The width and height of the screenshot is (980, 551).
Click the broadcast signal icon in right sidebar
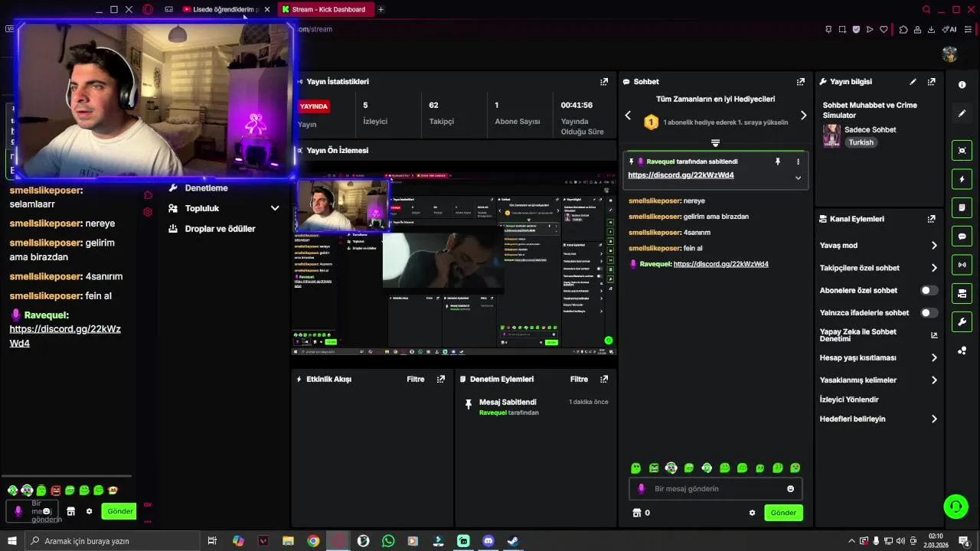962,265
